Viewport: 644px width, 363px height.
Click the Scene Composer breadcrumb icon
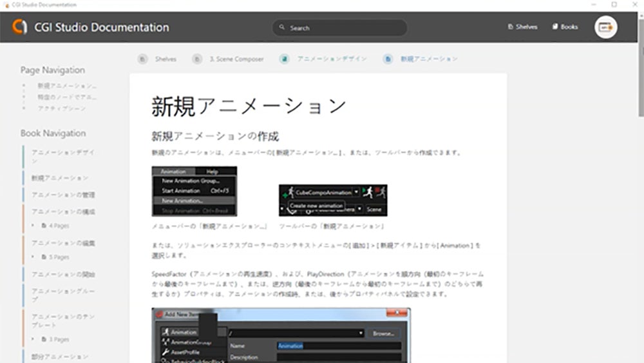[197, 59]
